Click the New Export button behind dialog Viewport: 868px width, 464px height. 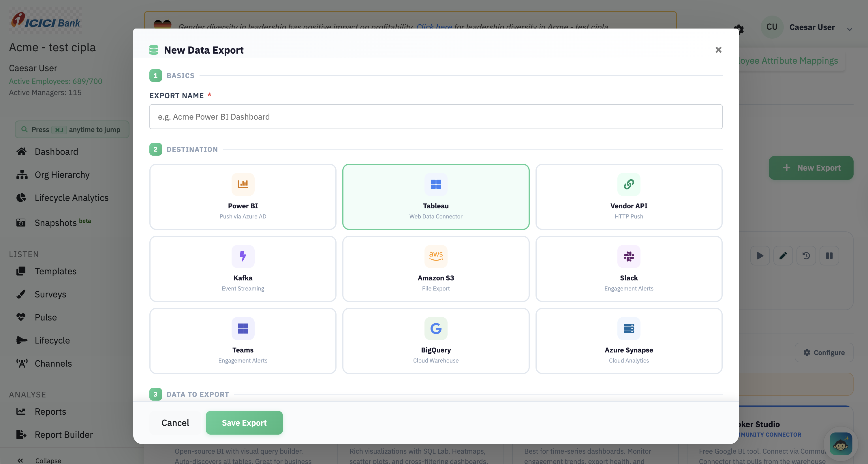click(811, 168)
